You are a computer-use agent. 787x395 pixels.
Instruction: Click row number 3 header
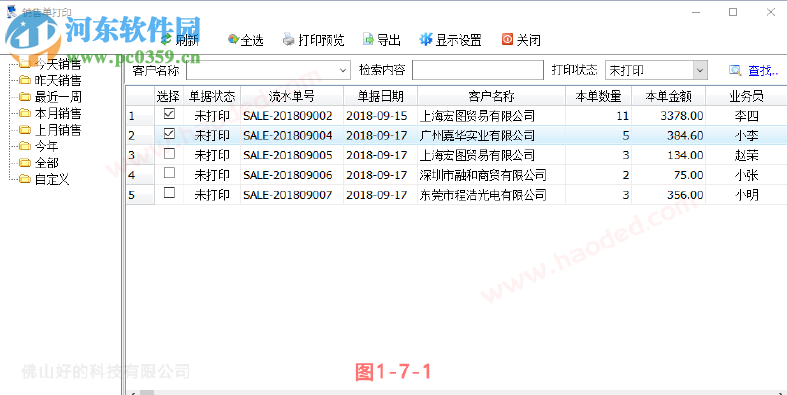140,156
